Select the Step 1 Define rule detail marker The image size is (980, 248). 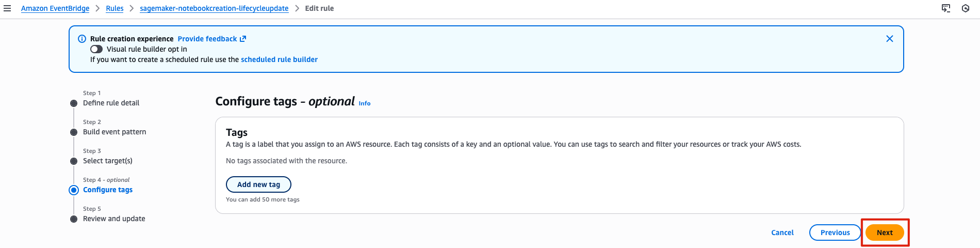pos(74,103)
